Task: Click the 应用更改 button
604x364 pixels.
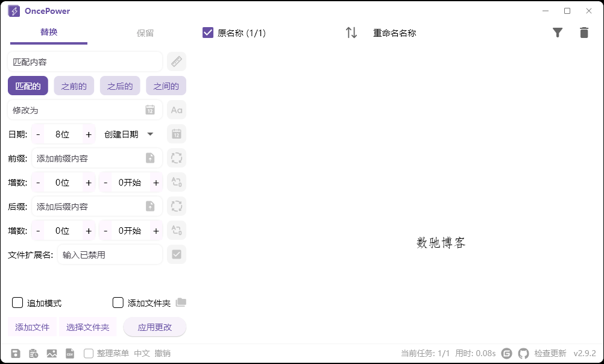Action: (x=154, y=327)
